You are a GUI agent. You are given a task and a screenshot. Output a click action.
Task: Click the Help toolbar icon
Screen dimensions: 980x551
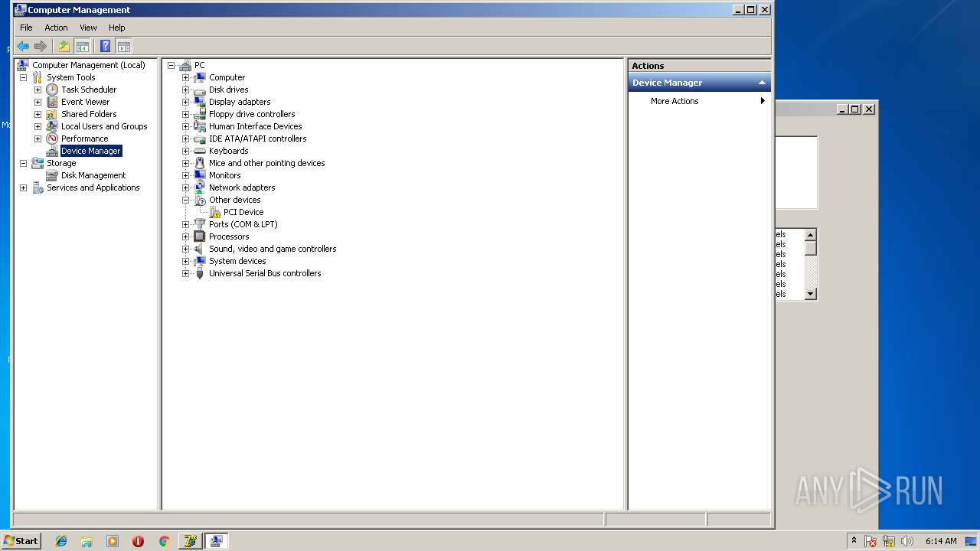click(106, 46)
